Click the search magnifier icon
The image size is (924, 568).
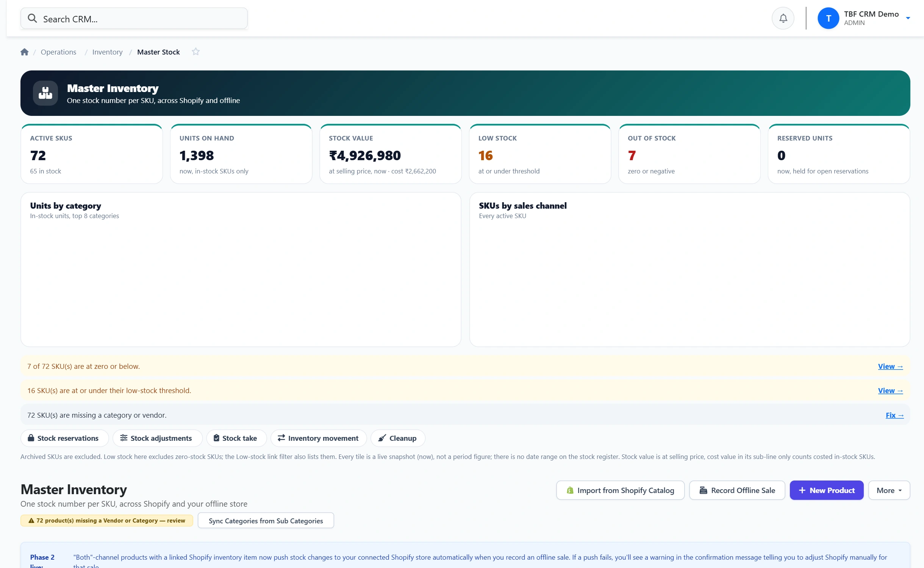(33, 19)
